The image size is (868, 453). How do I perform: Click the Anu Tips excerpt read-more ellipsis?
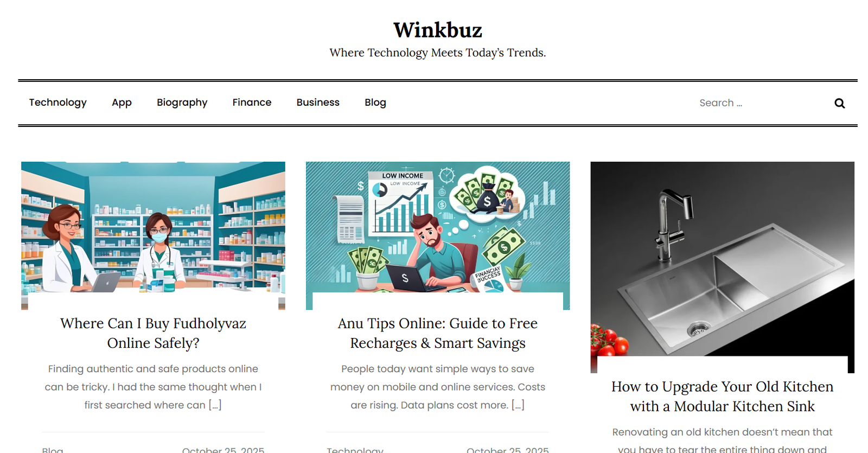point(518,405)
